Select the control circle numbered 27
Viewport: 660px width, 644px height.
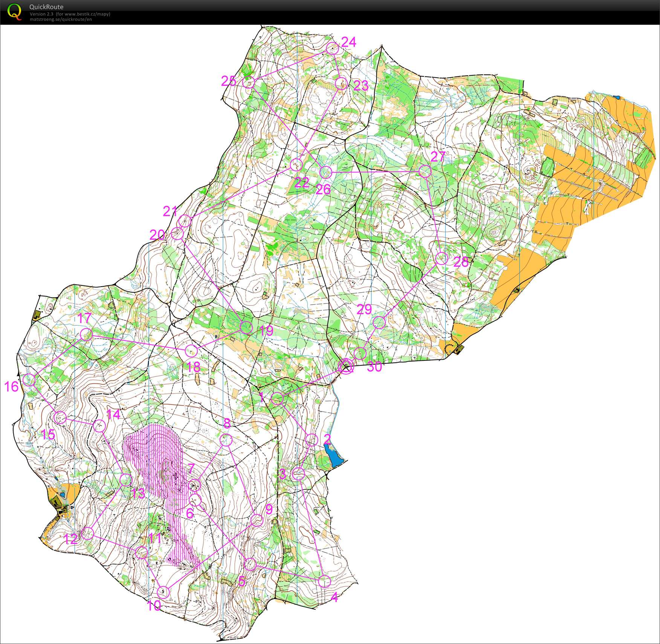pos(425,171)
